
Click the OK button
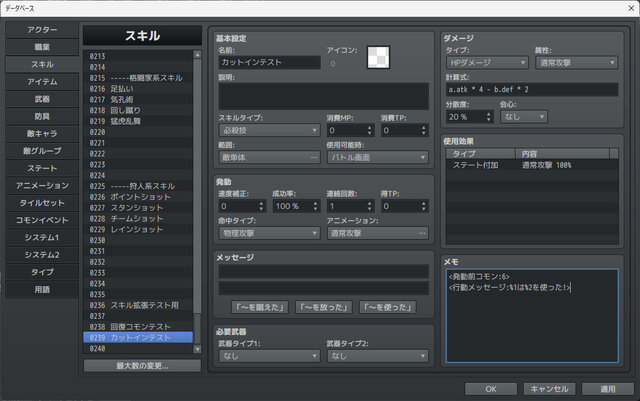(491, 389)
